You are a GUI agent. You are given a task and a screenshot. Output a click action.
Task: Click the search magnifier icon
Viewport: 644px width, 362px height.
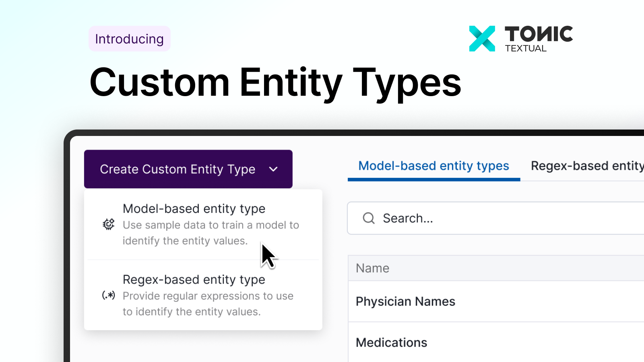(369, 218)
